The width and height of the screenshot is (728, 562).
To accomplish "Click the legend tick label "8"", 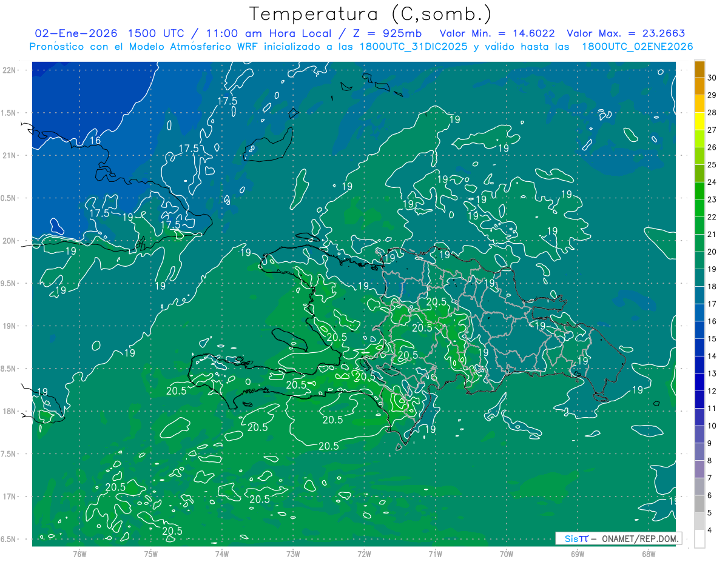I will [x=709, y=461].
